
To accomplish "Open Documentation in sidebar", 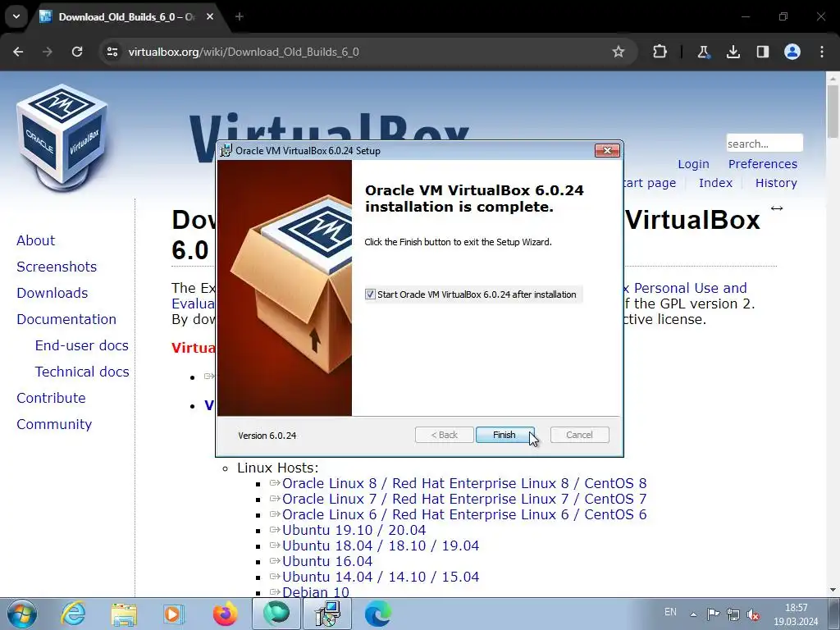I will tap(66, 319).
